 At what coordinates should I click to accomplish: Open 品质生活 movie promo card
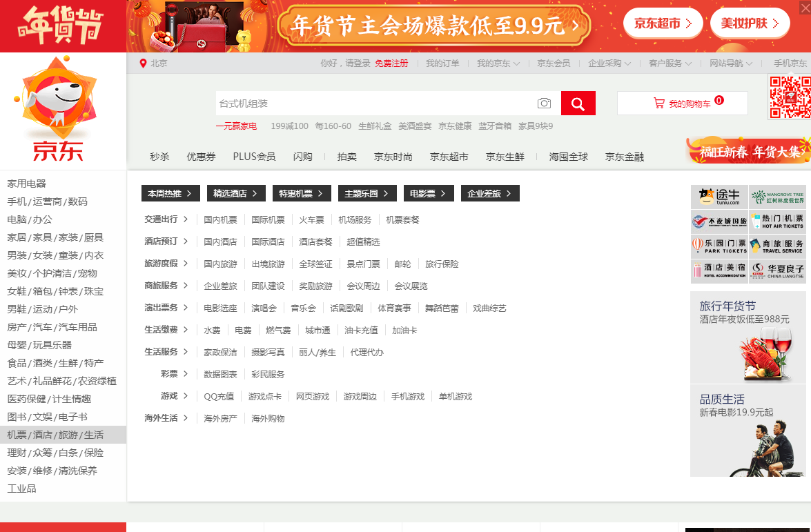748,431
